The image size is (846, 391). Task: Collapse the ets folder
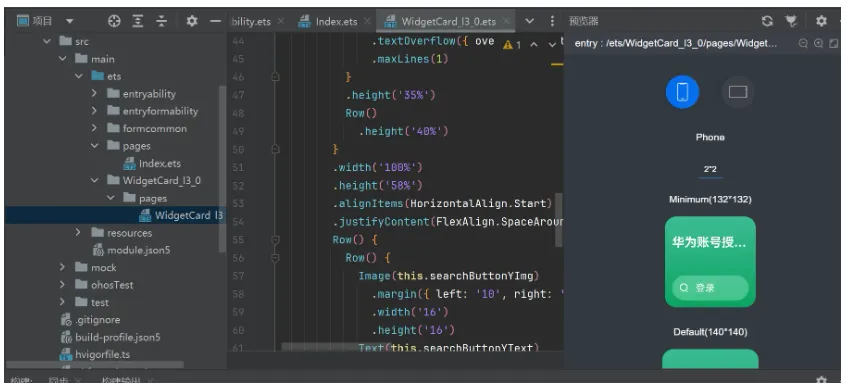point(79,76)
